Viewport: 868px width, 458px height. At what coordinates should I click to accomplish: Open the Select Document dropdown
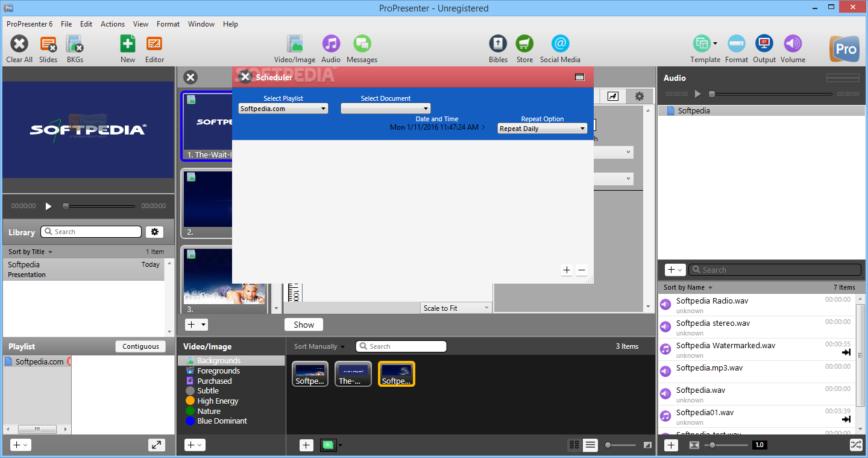click(x=386, y=109)
